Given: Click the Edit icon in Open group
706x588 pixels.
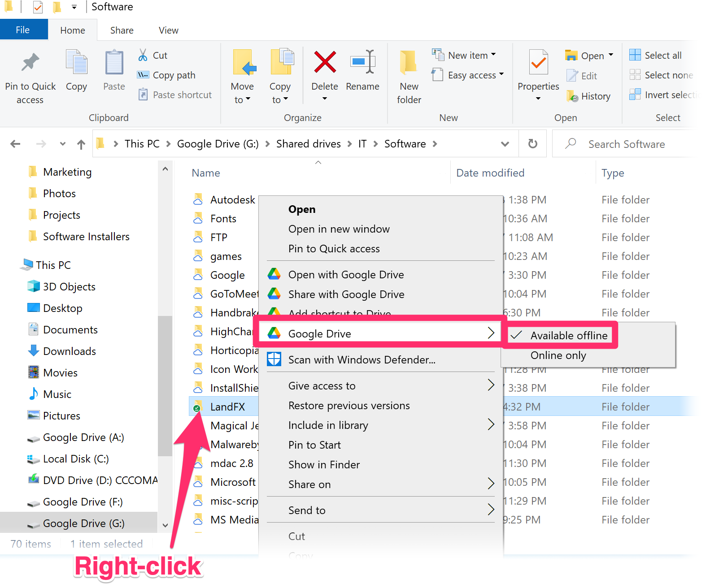Looking at the screenshot, I should 572,76.
